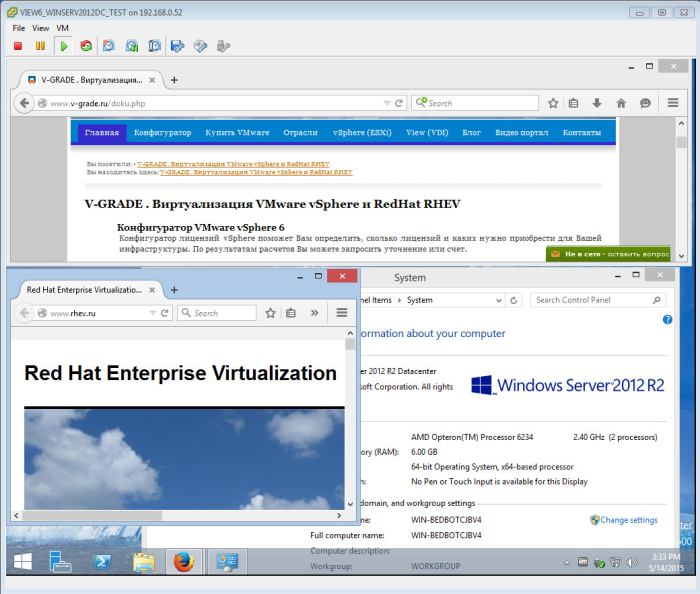Click the blue help icon in System window
Screen dimensions: 700x594
[x=667, y=320]
